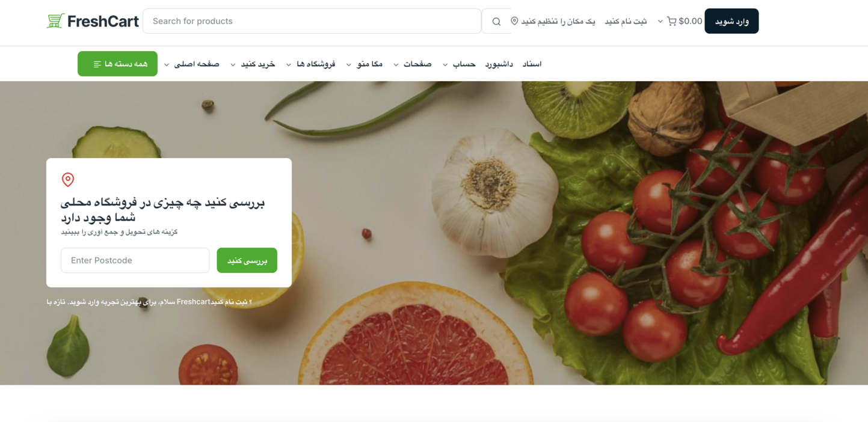868x422 pixels.
Task: Click the green بررسی کنید button
Action: 247,260
